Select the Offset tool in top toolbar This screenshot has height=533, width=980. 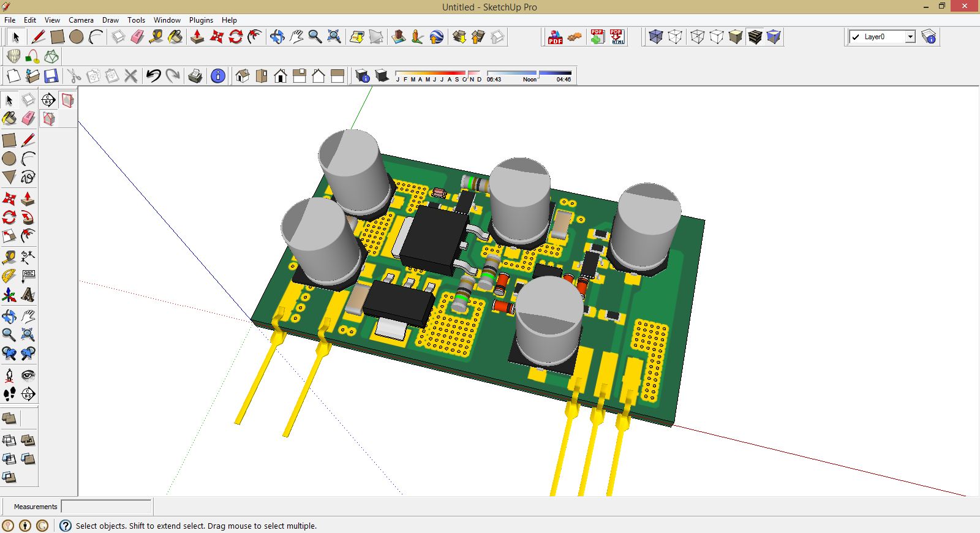(x=254, y=37)
